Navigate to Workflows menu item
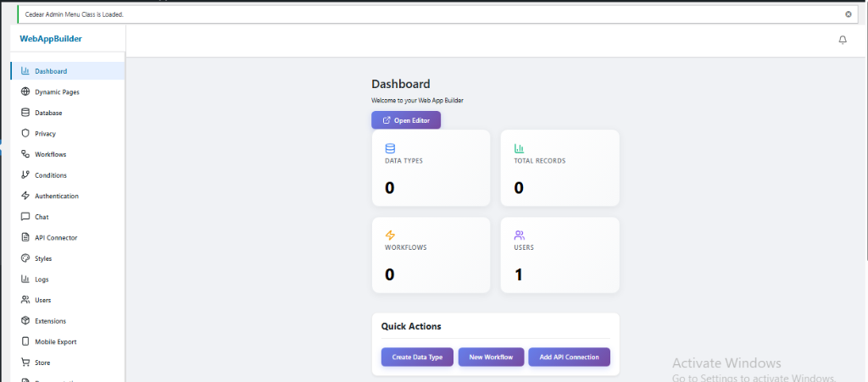This screenshot has width=868, height=382. [67, 154]
